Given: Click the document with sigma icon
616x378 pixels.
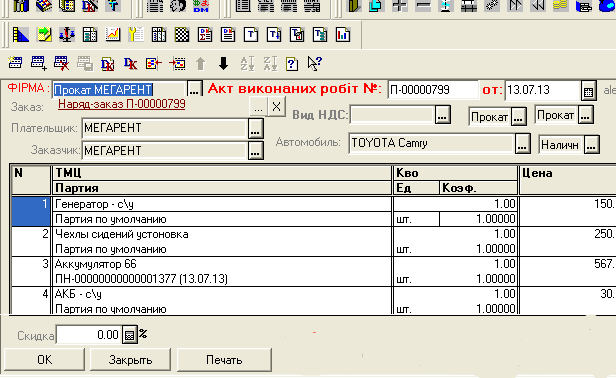Looking at the screenshot, I should 205,35.
